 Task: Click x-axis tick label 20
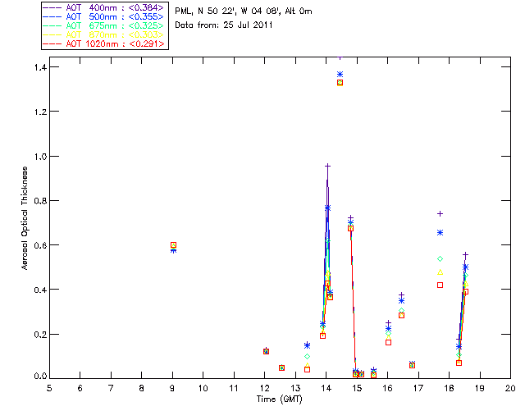[510, 388]
